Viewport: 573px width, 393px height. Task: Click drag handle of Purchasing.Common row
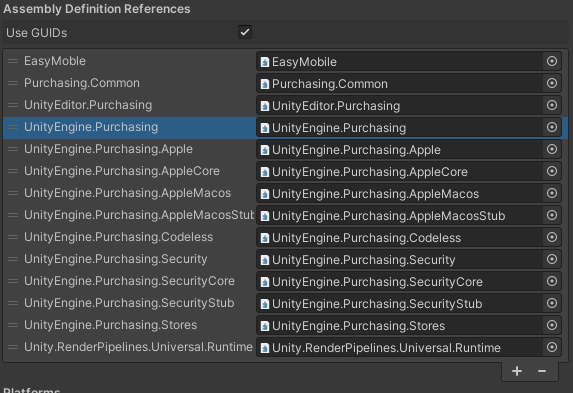(13, 83)
